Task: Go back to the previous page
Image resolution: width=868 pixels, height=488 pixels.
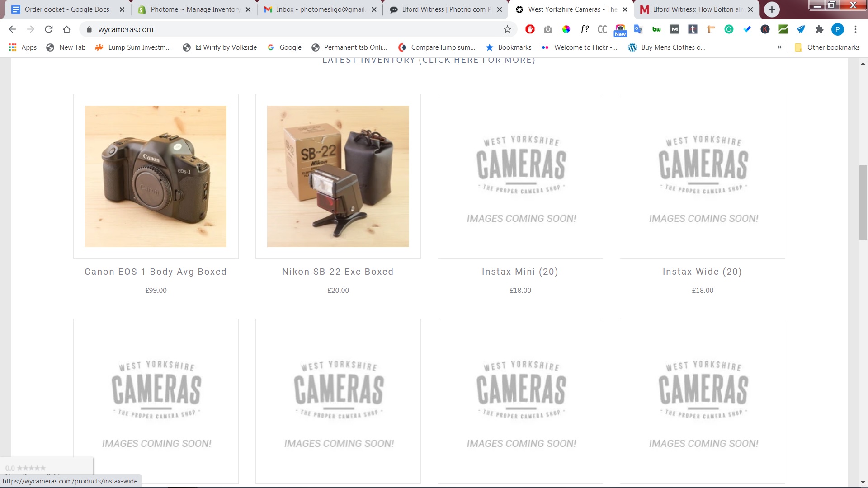Action: 12,29
